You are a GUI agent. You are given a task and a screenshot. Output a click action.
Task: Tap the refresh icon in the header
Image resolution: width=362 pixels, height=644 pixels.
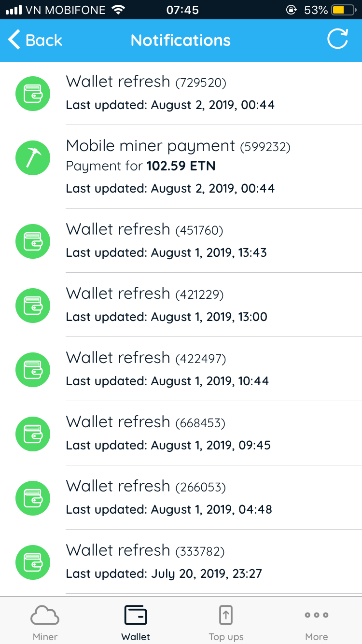(337, 40)
